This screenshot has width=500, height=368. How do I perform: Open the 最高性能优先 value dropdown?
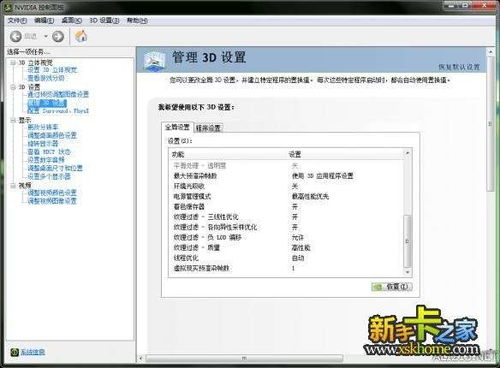(x=310, y=196)
